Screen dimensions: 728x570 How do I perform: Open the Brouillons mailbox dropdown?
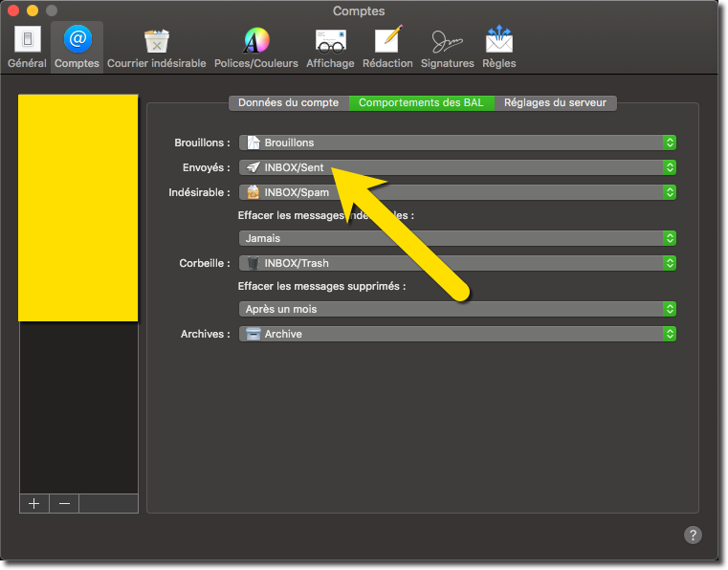pos(457,142)
